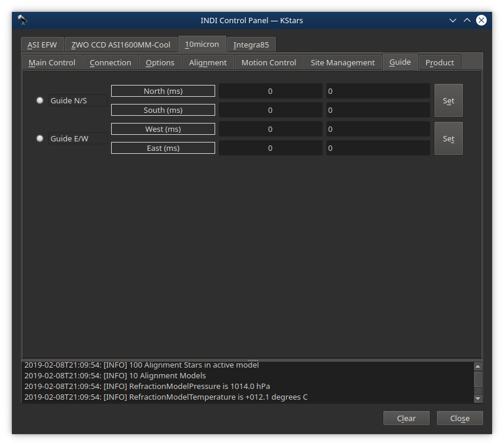The image size is (504, 446).
Task: Select log line '10 Alignment Models'
Action: coord(115,376)
